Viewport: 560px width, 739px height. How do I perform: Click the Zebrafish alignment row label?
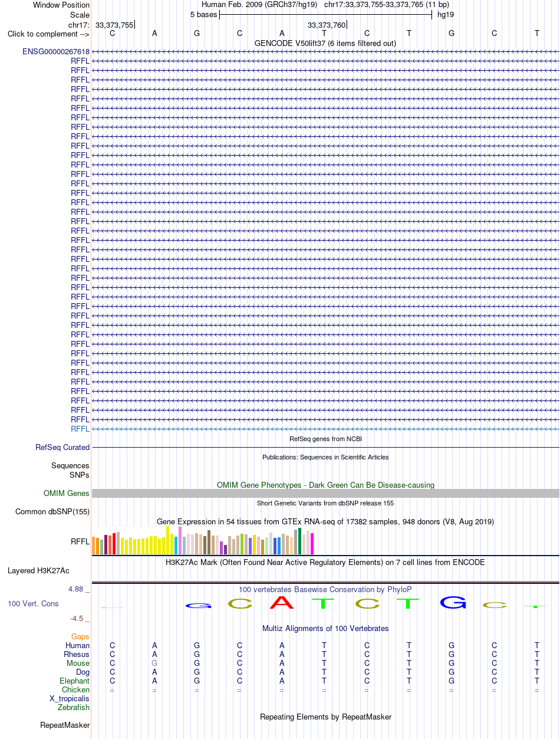tap(74, 708)
